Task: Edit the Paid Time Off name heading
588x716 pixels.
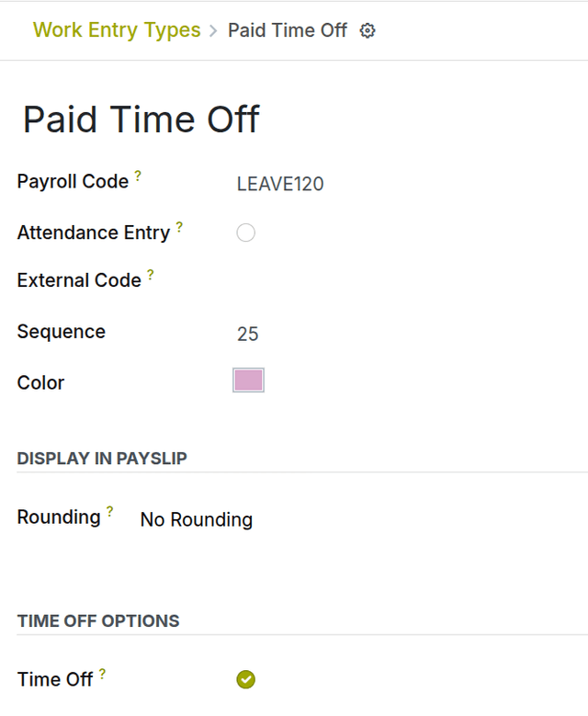Action: 141,119
